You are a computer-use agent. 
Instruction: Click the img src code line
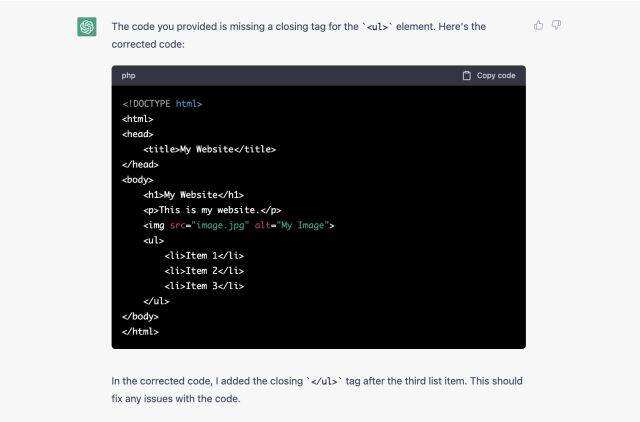point(238,225)
